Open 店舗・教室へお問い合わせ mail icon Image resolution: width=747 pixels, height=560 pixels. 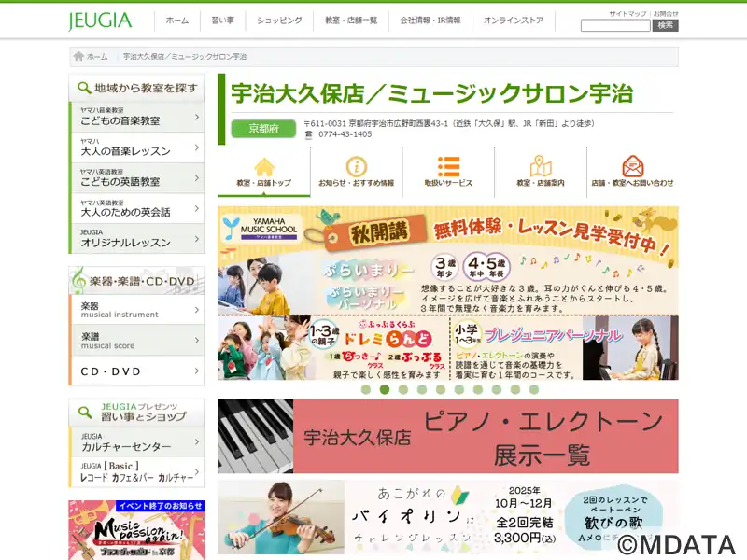[632, 167]
